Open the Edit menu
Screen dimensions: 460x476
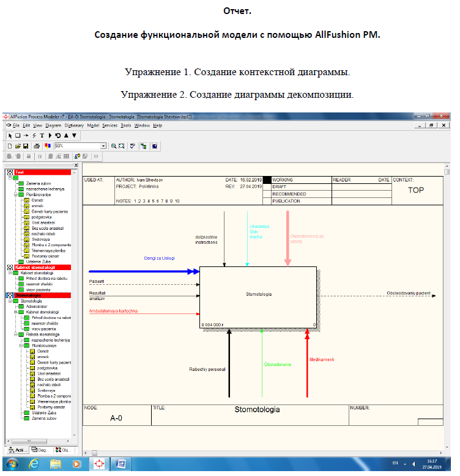(26, 126)
